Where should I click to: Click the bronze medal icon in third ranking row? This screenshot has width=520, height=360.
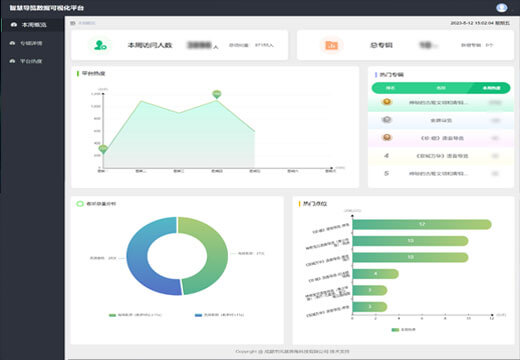coord(387,137)
